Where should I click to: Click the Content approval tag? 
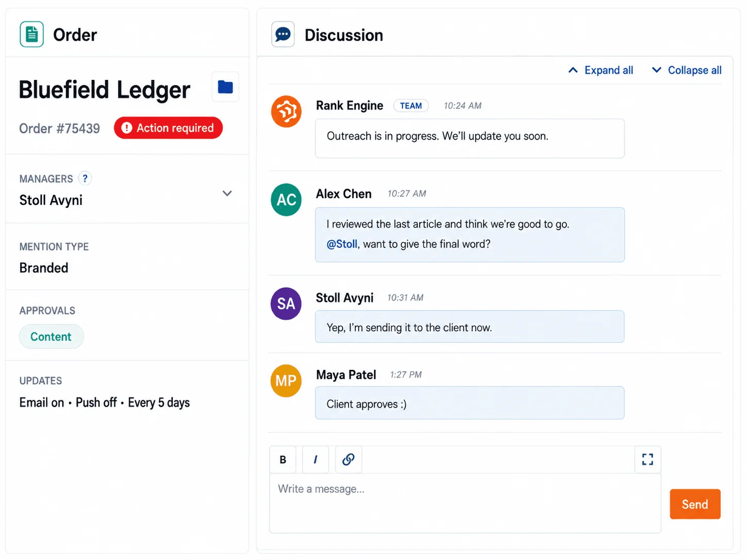[51, 337]
